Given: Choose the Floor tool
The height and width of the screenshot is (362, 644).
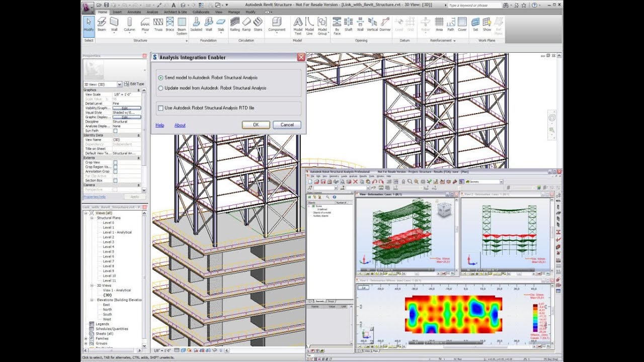Looking at the screenshot, I should 145,25.
